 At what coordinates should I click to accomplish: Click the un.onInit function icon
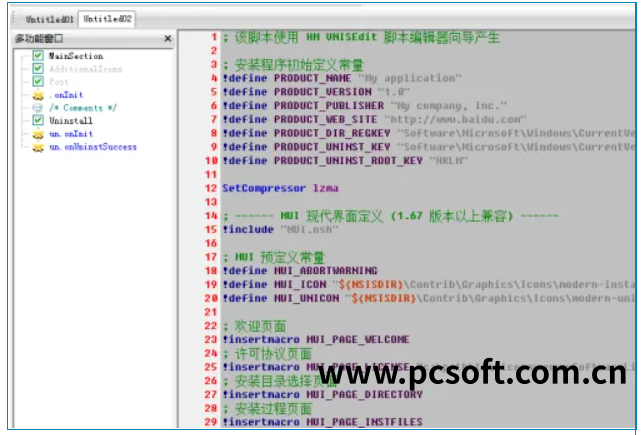pos(38,134)
